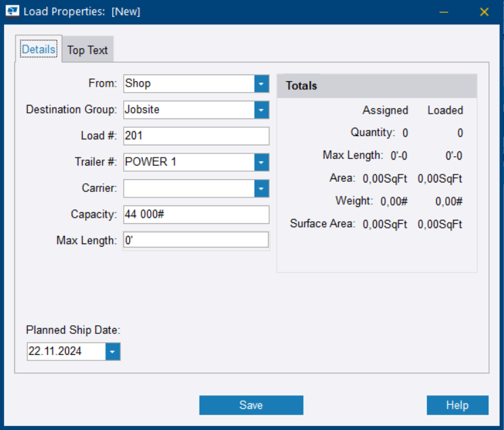Click the Load # field containing 201

click(x=196, y=136)
